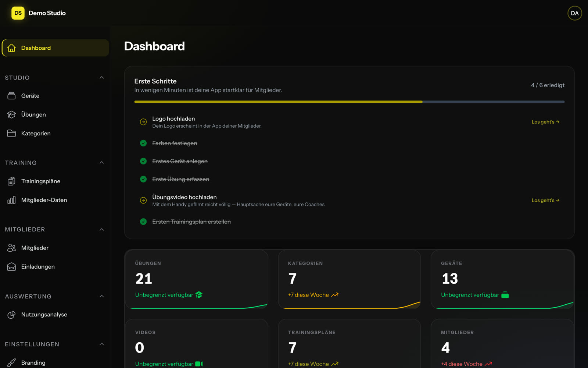Go to Einladungen in the sidebar
588x368 pixels.
point(55,266)
